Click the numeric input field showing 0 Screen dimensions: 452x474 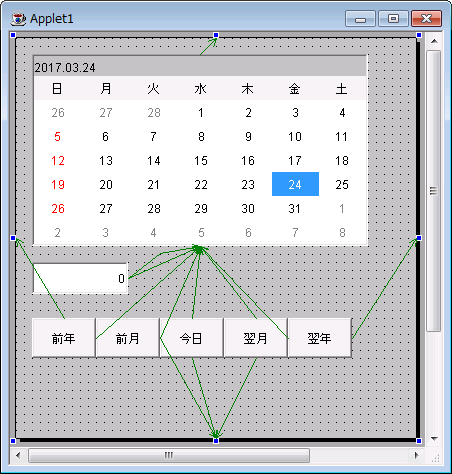point(80,278)
